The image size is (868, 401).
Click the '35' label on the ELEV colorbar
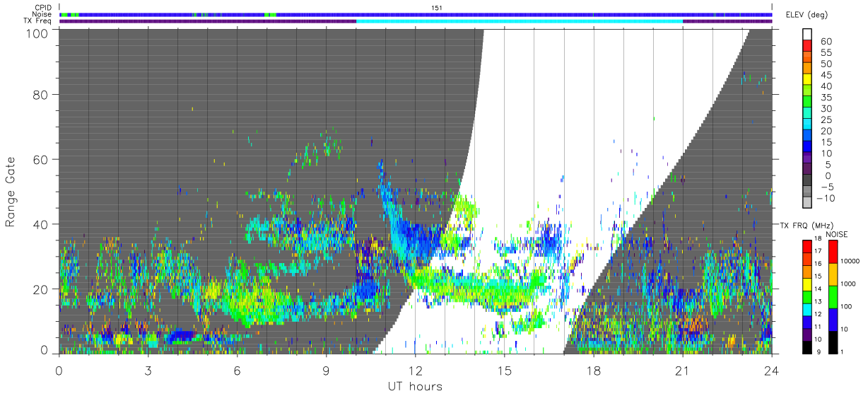pos(826,98)
